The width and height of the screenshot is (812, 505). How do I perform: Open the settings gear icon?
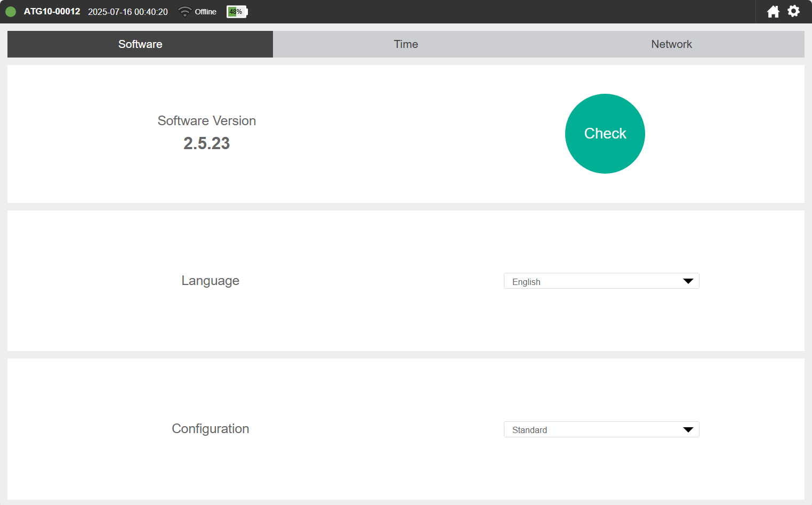(x=793, y=11)
